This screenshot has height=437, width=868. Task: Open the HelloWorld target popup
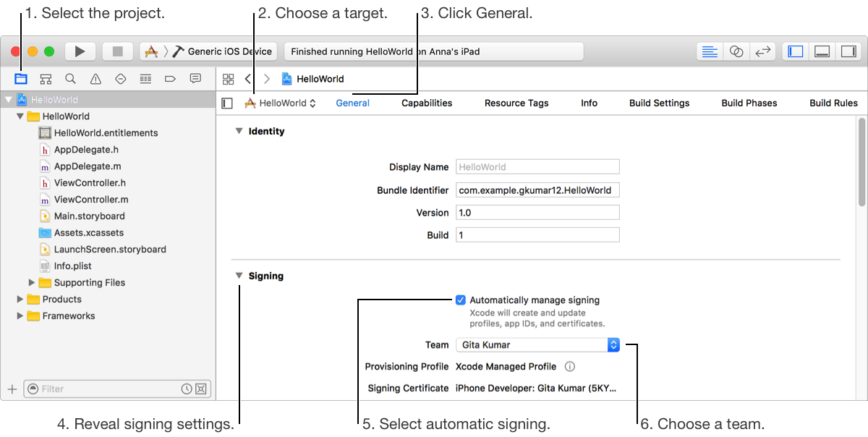(x=281, y=103)
